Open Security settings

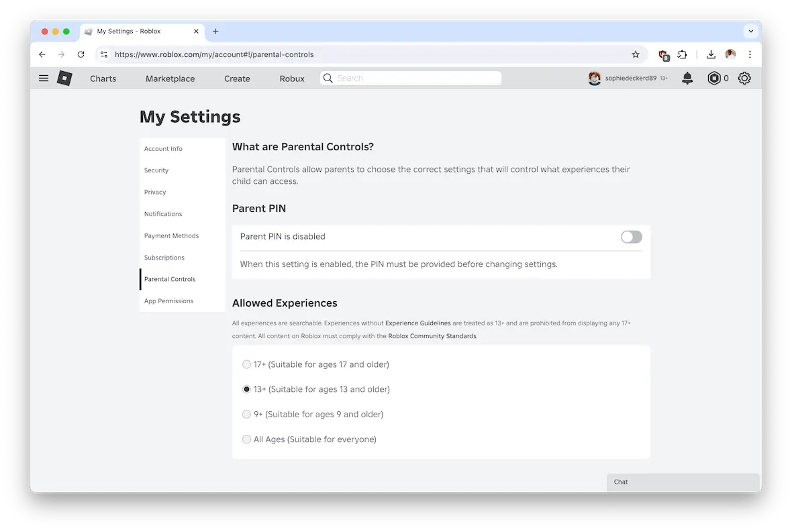click(183, 170)
